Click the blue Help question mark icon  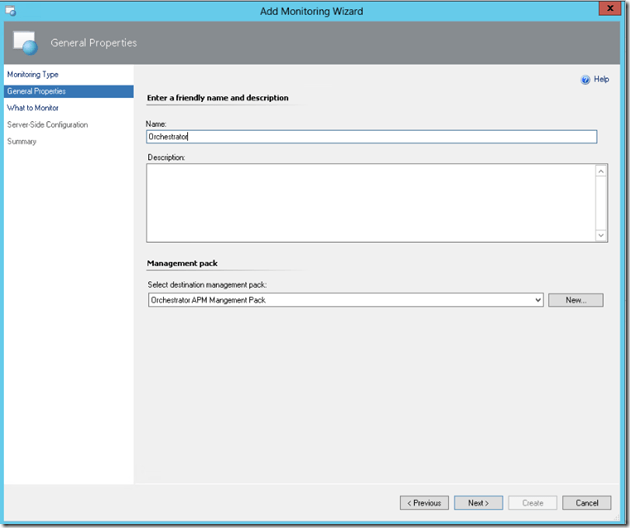pos(586,79)
